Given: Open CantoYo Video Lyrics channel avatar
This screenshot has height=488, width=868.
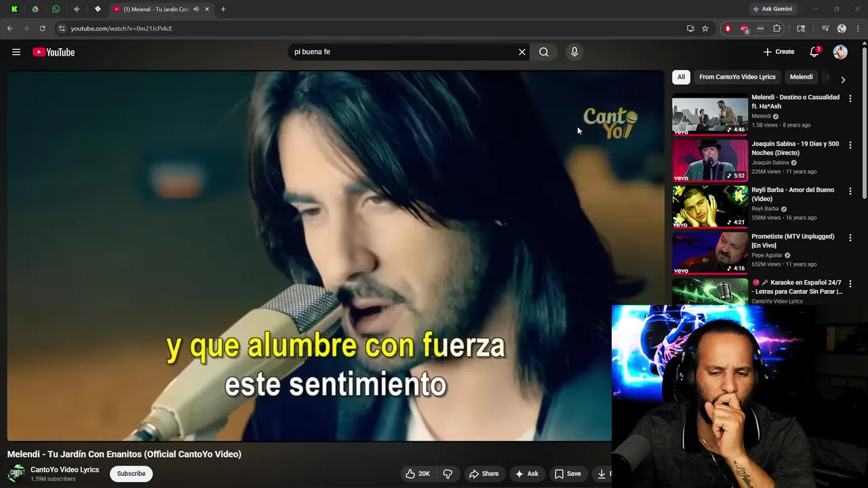Looking at the screenshot, I should 16,474.
